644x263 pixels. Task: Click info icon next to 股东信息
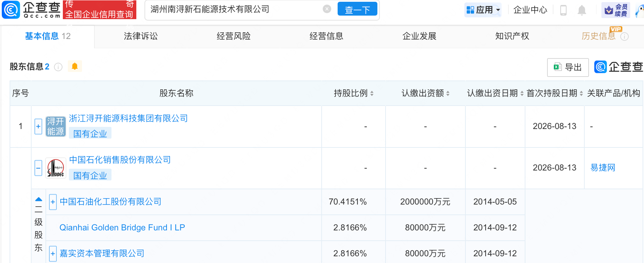point(58,67)
